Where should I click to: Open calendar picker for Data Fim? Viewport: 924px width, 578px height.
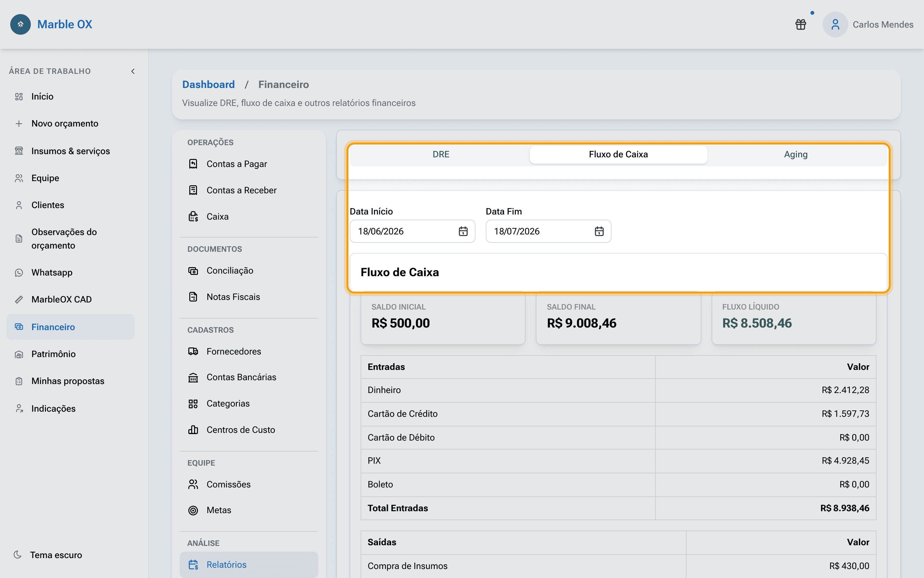(599, 231)
